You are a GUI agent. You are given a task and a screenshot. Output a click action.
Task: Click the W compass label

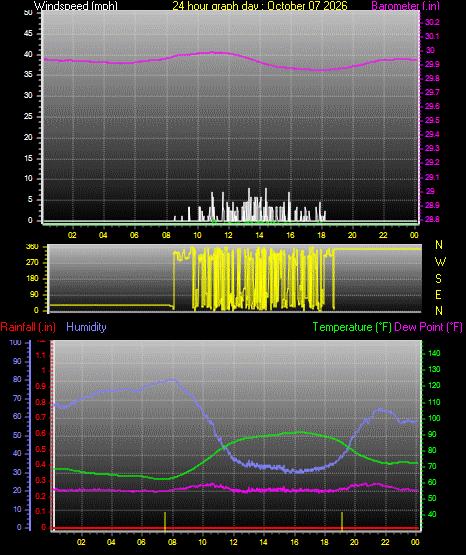tap(440, 262)
